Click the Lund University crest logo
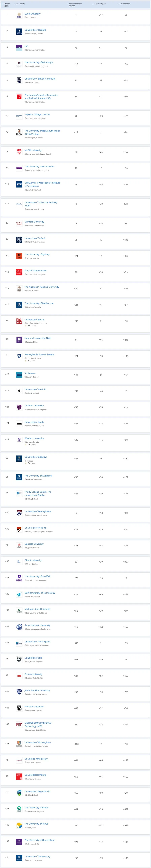The width and height of the screenshot is (151, 868). tap(19, 15)
